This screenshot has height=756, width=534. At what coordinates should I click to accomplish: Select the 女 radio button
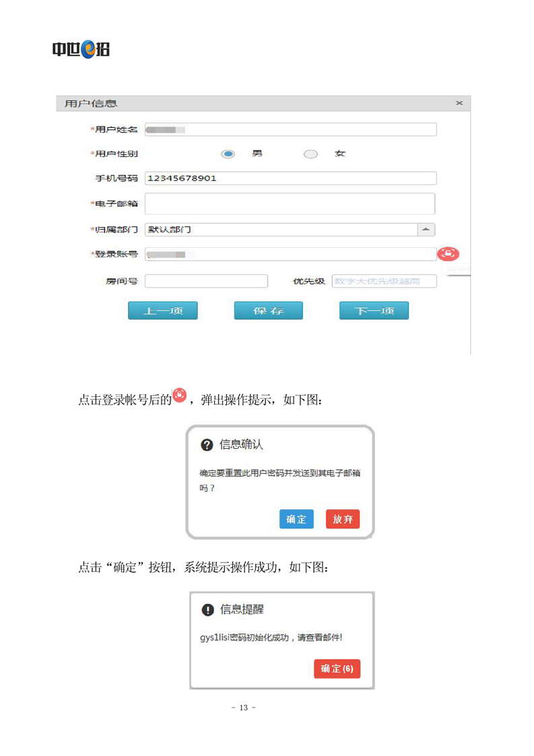(x=310, y=154)
